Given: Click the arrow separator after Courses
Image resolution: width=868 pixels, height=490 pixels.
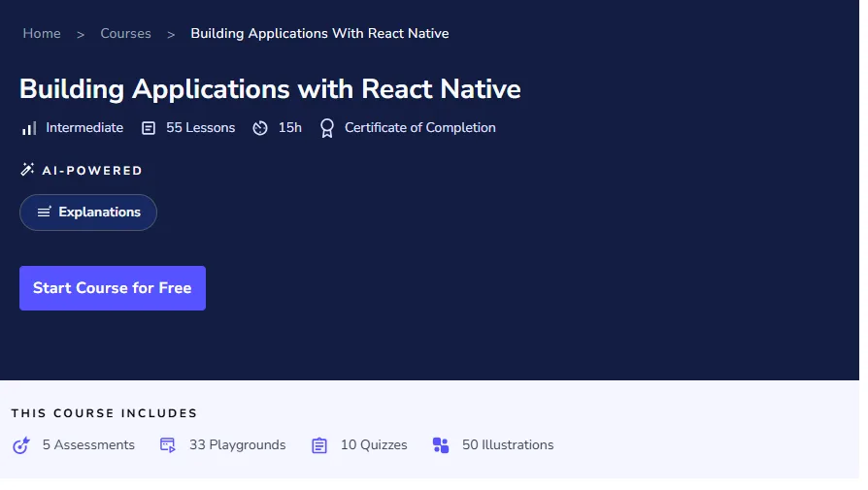Looking at the screenshot, I should 171,35.
